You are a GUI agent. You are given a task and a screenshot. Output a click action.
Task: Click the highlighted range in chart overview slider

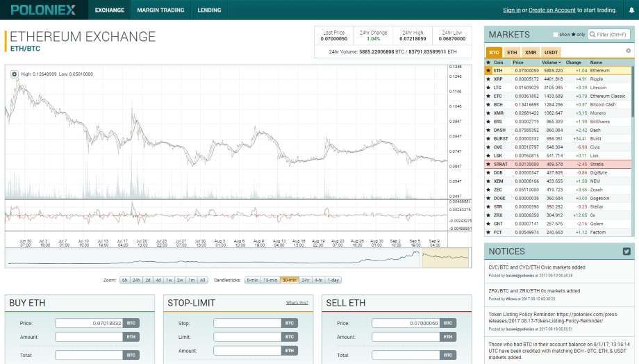445,258
